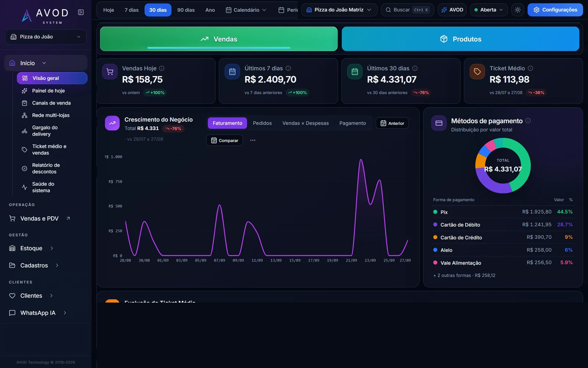Image resolution: width=588 pixels, height=368 pixels.
Task: Click the AVOD assistant button
Action: [452, 10]
